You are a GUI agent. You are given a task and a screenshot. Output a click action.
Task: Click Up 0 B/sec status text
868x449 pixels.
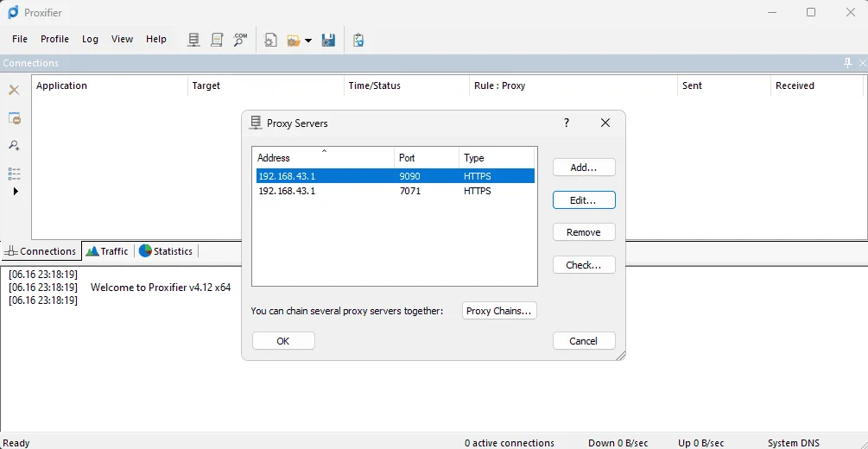(x=700, y=443)
